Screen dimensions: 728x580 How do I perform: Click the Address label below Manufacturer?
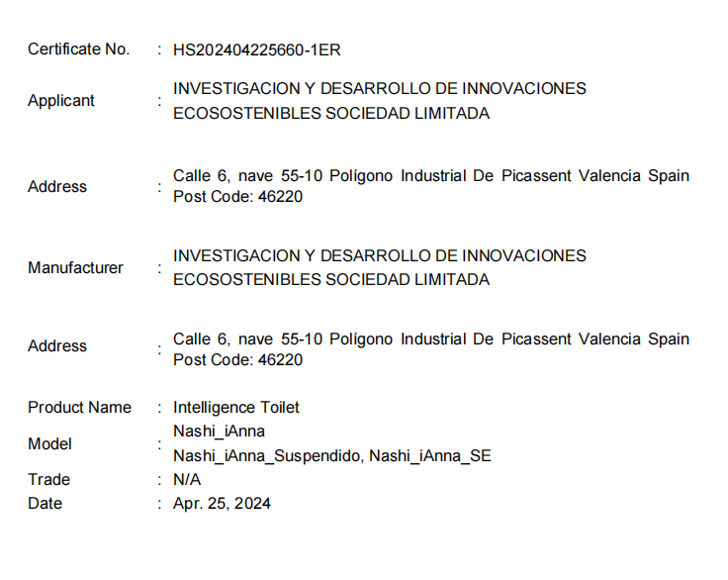[x=57, y=345]
